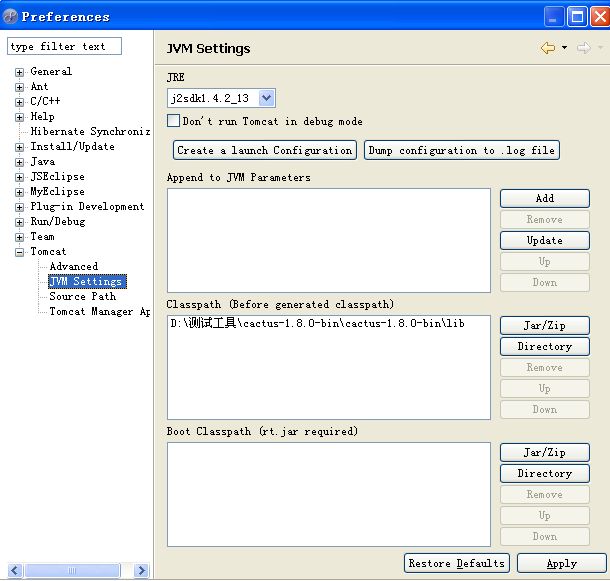
Task: Click Directory in Boot Classpath section
Action: (x=545, y=474)
